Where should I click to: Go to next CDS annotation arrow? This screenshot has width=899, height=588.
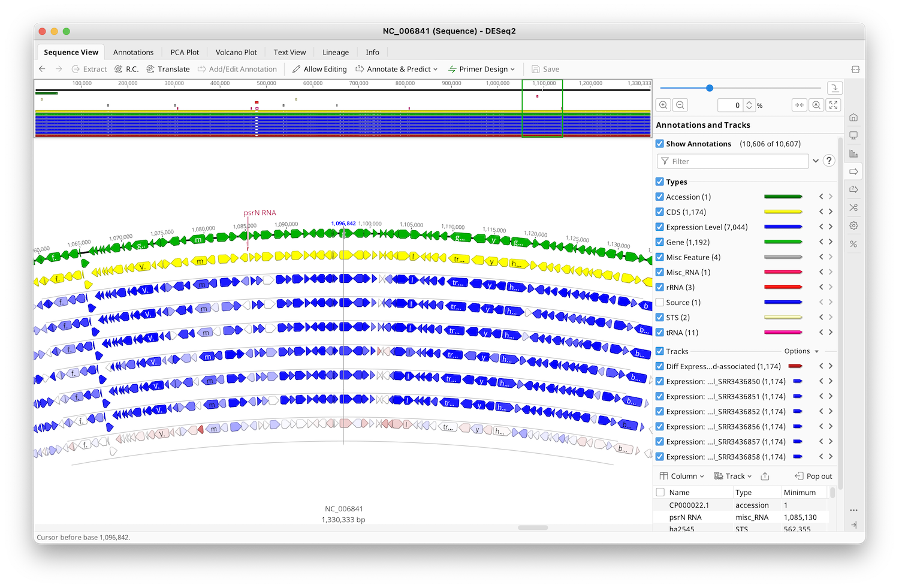(831, 212)
